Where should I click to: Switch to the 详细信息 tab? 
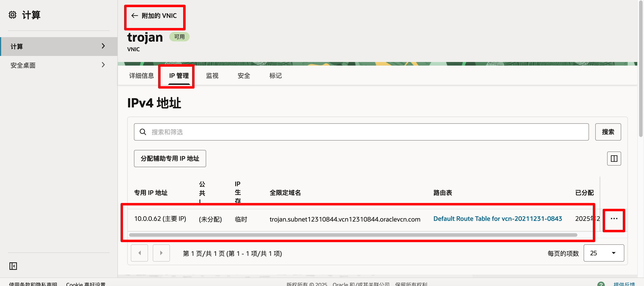[x=141, y=76]
